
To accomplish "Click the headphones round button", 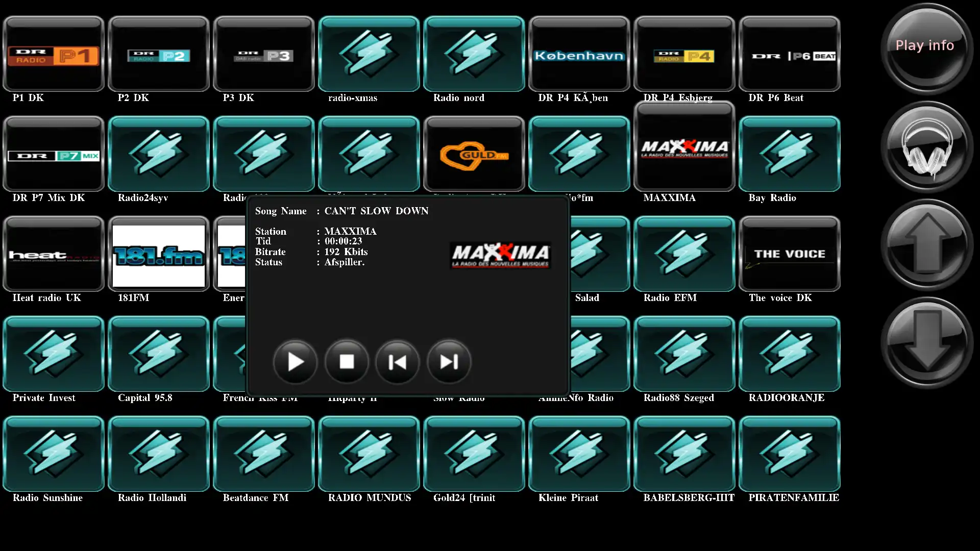I will (926, 147).
